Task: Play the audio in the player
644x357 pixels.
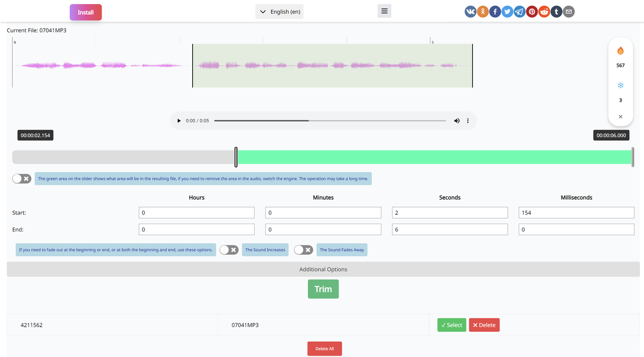Action: (x=179, y=121)
